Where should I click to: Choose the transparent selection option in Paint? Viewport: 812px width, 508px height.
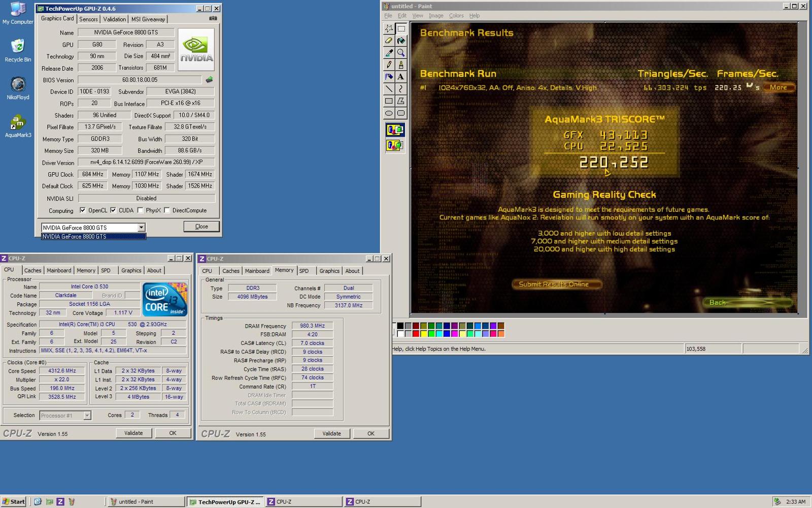395,146
